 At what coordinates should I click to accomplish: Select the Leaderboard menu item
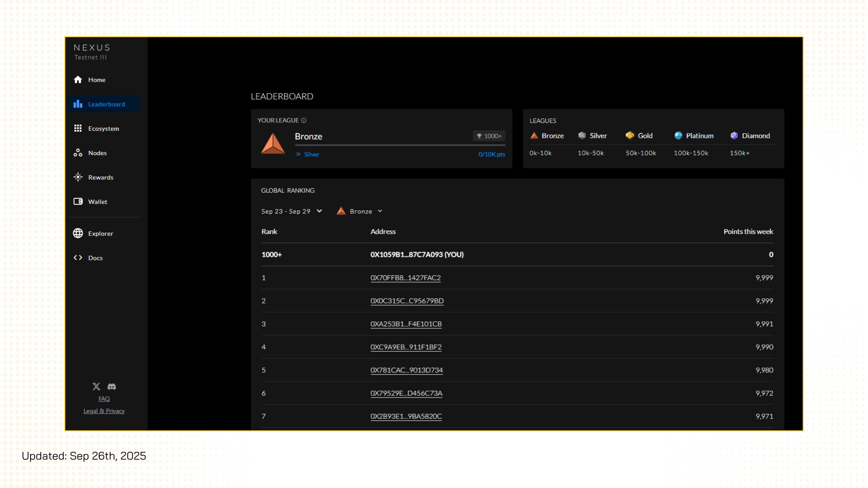tap(104, 104)
